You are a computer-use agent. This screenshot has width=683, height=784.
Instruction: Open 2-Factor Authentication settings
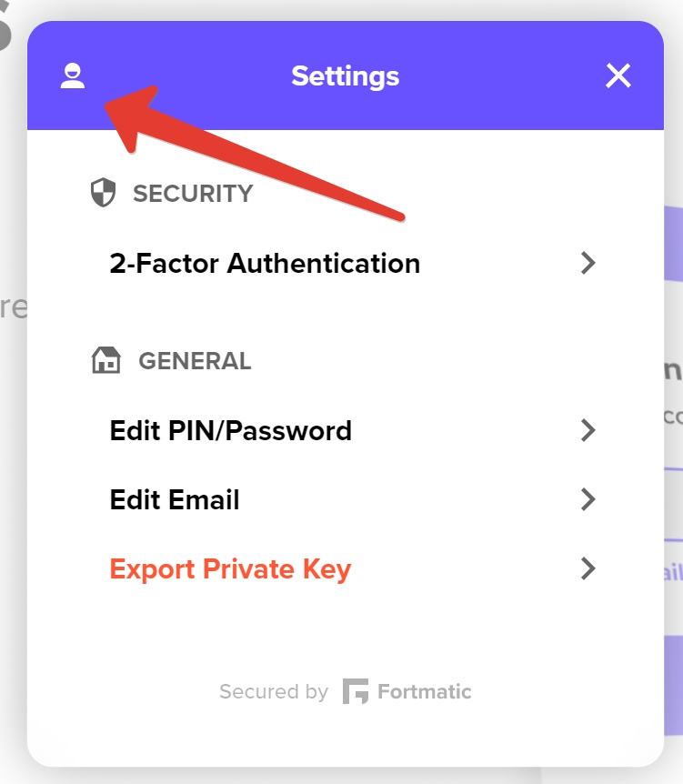click(x=265, y=264)
